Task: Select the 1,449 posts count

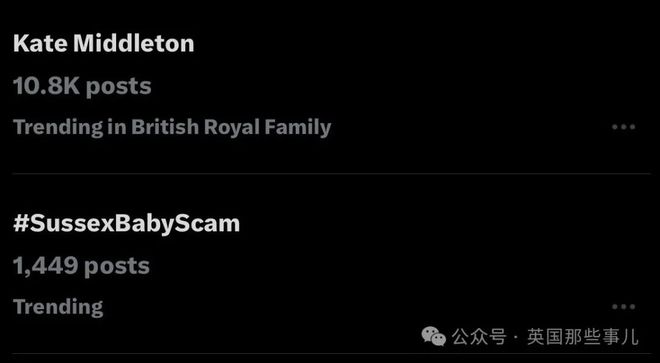Action: pyautogui.click(x=81, y=266)
